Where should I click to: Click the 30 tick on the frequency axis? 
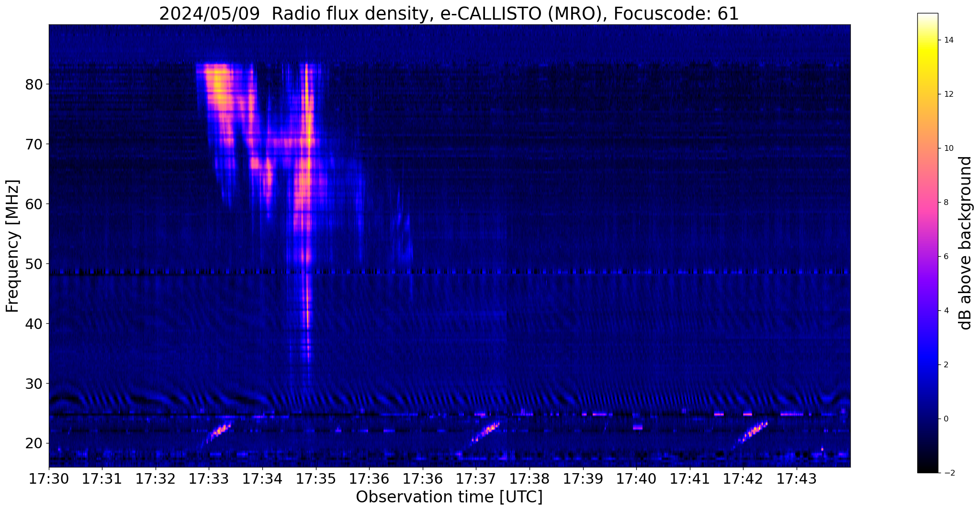34,384
